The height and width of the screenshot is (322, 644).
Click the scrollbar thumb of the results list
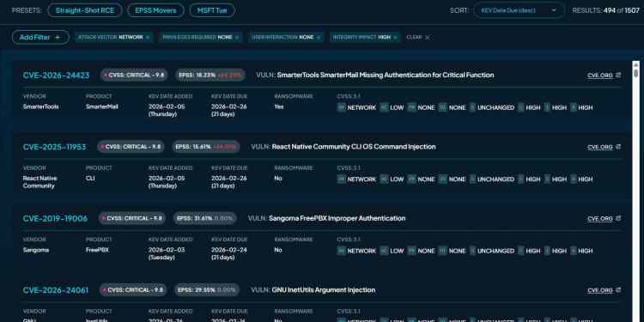[635, 73]
